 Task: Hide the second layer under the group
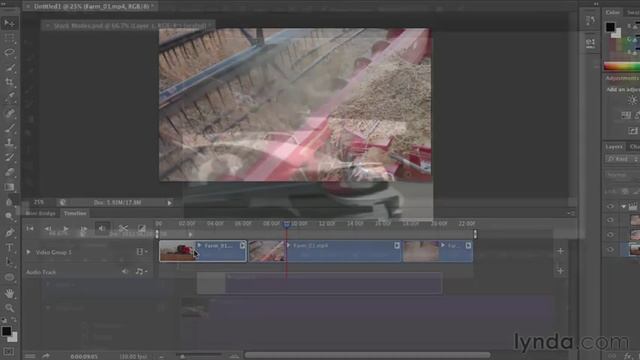611,235
